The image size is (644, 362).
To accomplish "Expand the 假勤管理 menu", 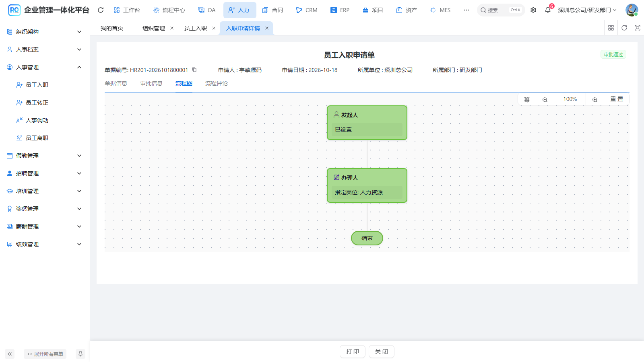I will click(45, 156).
